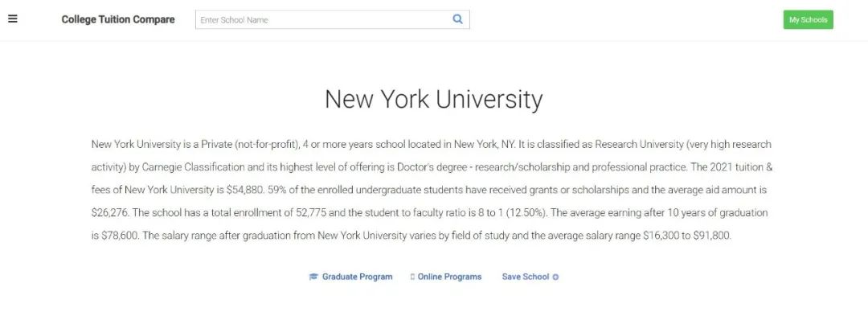The image size is (868, 312).
Task: Focus the Enter School Name search field
Action: (x=332, y=19)
